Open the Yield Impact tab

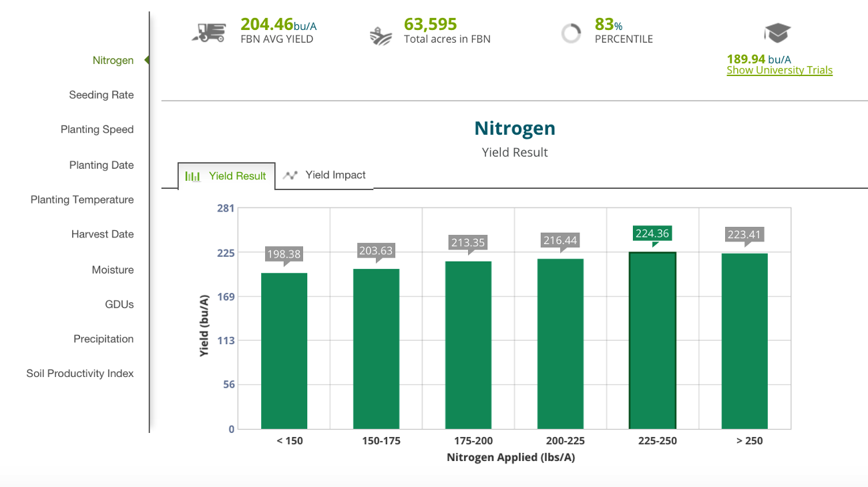click(325, 175)
